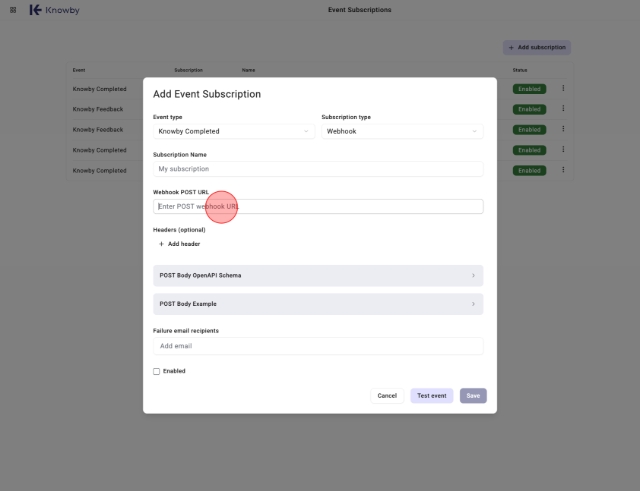This screenshot has height=491, width=640.
Task: Click the Status column header
Action: [520, 70]
